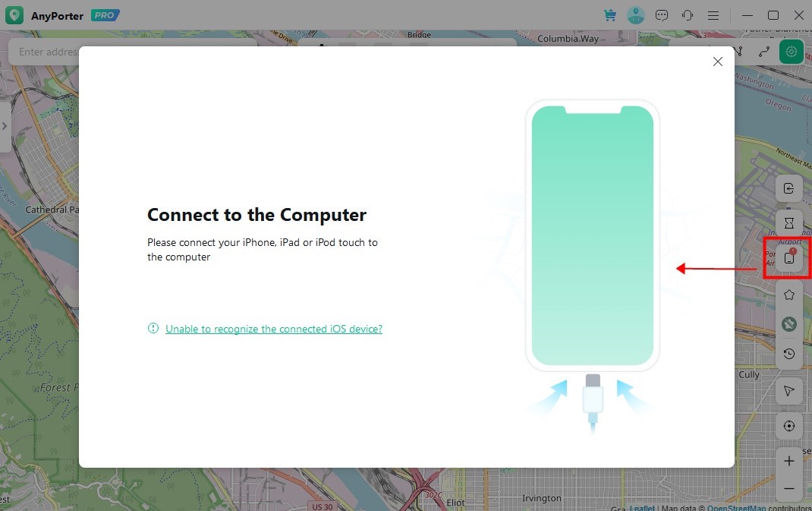
Task: Expand the left side panel chevron
Action: point(5,126)
